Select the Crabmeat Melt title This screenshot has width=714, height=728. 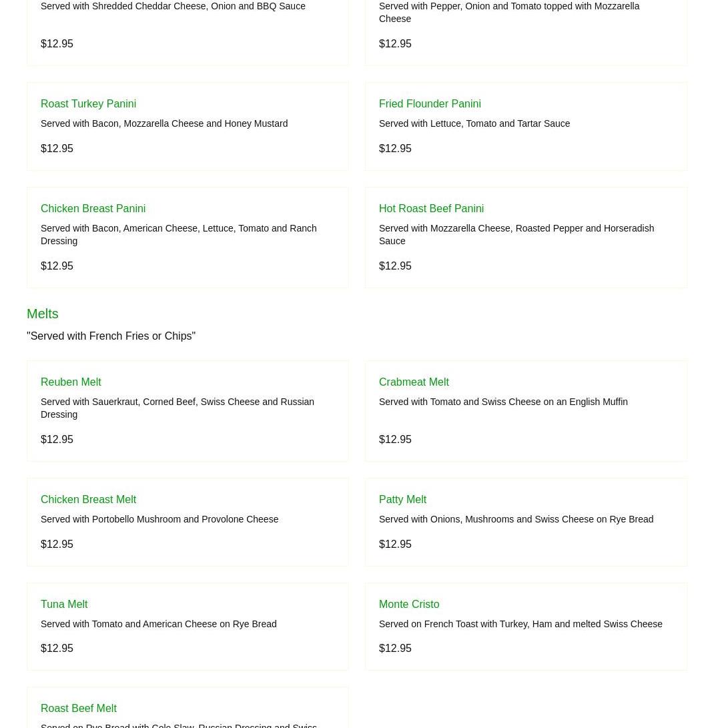pyautogui.click(x=414, y=382)
